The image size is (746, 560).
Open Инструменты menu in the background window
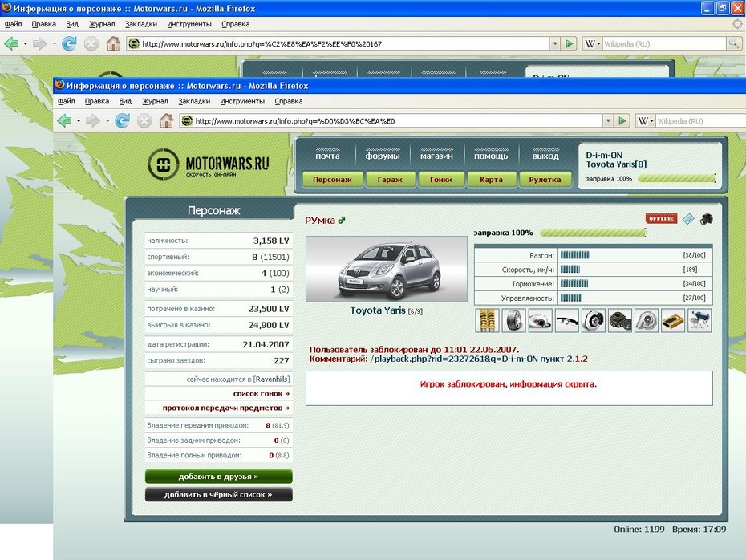(x=189, y=24)
